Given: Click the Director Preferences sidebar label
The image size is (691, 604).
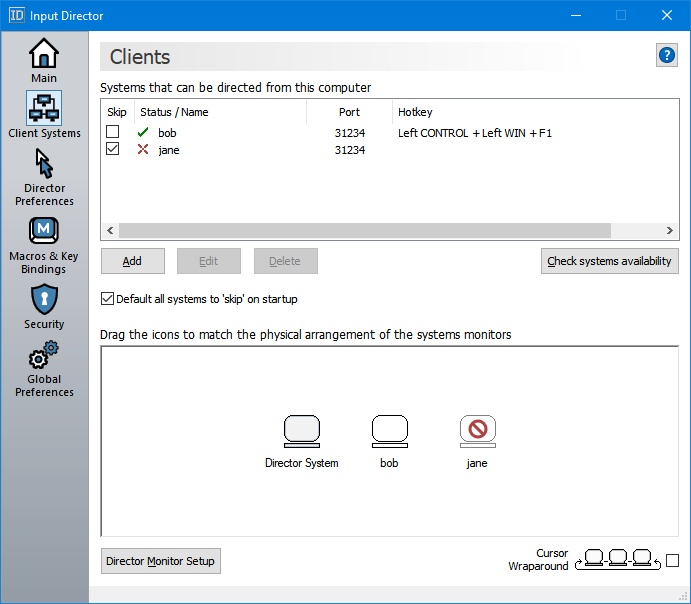Looking at the screenshot, I should (x=44, y=194).
